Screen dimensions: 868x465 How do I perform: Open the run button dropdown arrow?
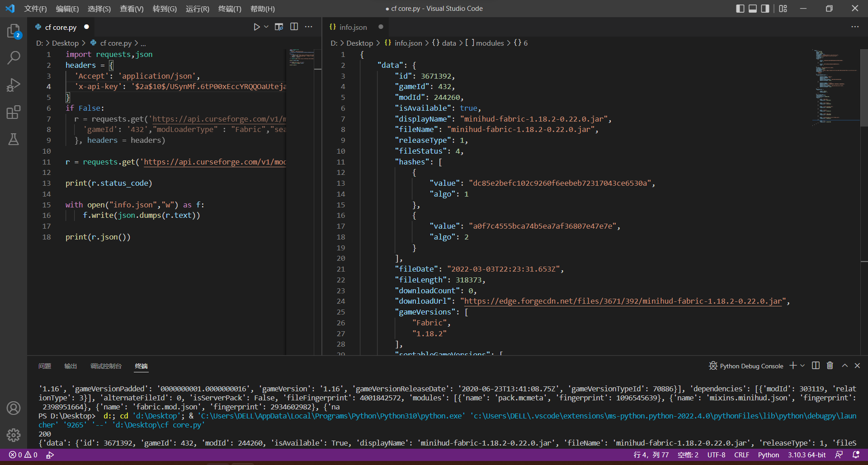(266, 27)
